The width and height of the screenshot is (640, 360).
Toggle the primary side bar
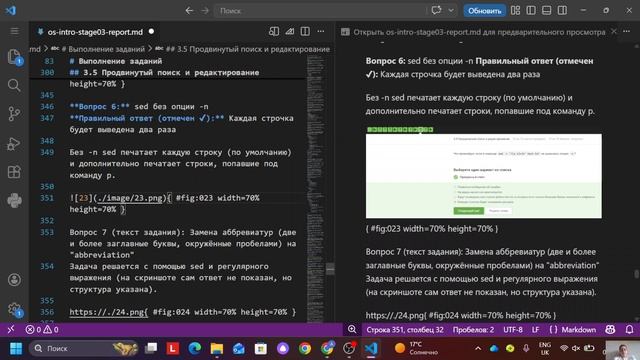(531, 11)
